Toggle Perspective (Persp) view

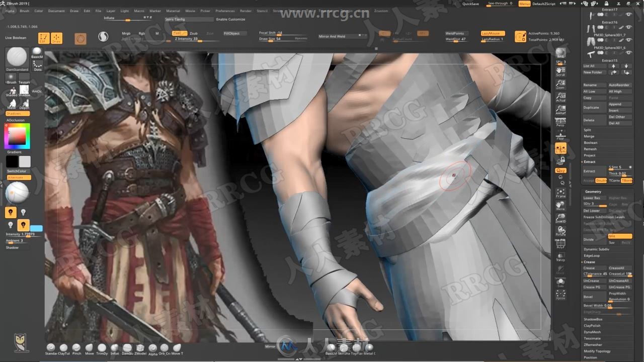tap(560, 122)
